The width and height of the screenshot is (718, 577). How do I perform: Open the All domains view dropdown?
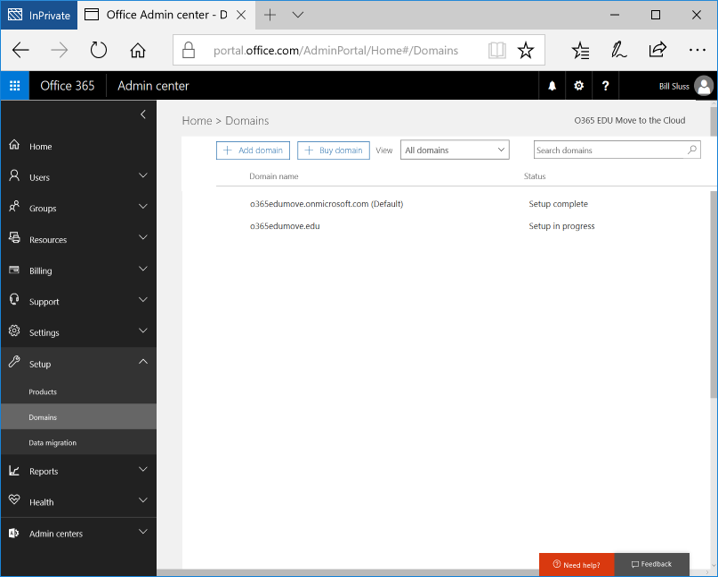[455, 150]
